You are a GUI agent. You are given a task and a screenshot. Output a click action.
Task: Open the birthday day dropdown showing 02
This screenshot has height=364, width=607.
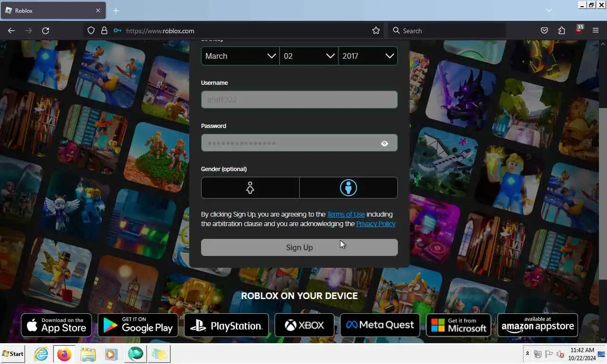click(309, 56)
